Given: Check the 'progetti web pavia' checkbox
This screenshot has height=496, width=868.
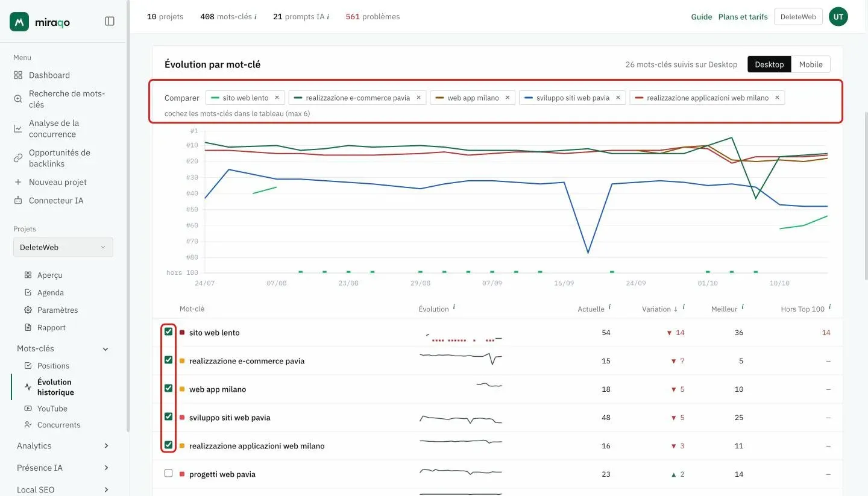Looking at the screenshot, I should click(169, 473).
